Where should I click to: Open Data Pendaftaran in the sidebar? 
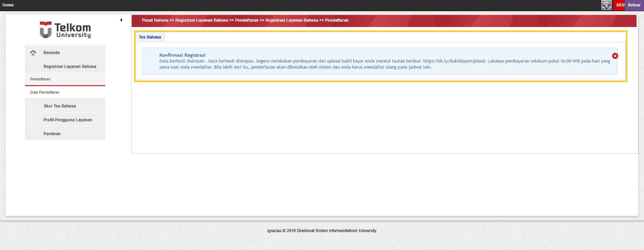[x=45, y=92]
